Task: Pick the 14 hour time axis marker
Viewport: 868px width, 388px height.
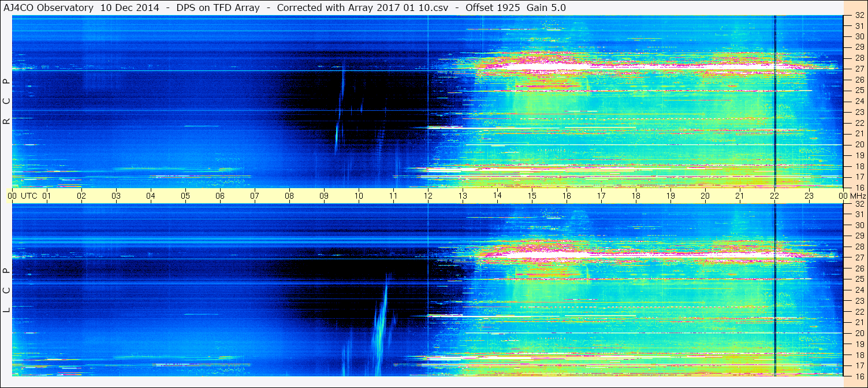Action: [497, 196]
